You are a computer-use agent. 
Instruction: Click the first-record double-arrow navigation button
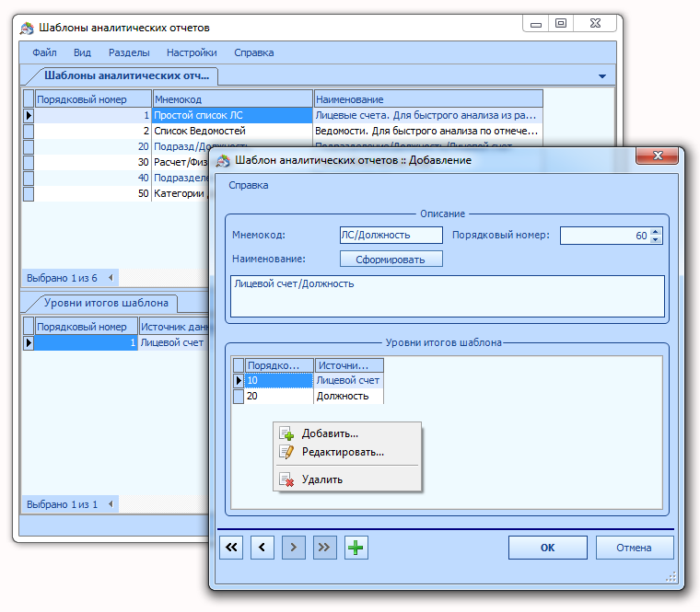coord(231,548)
